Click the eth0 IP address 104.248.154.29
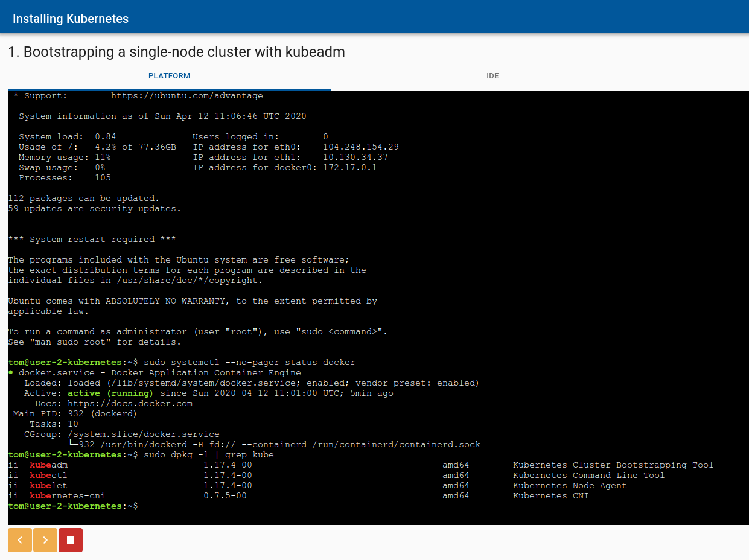This screenshot has height=560, width=749. (361, 147)
